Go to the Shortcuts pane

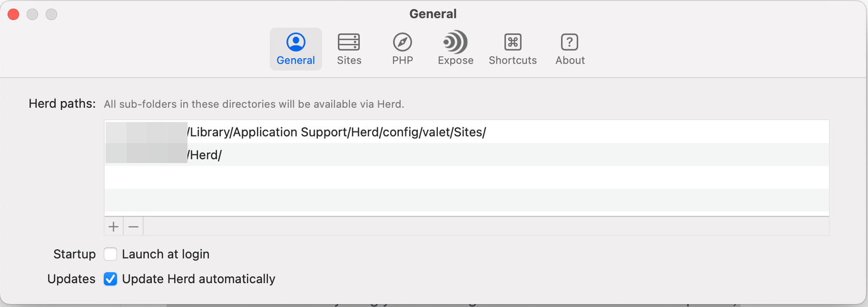[x=513, y=49]
